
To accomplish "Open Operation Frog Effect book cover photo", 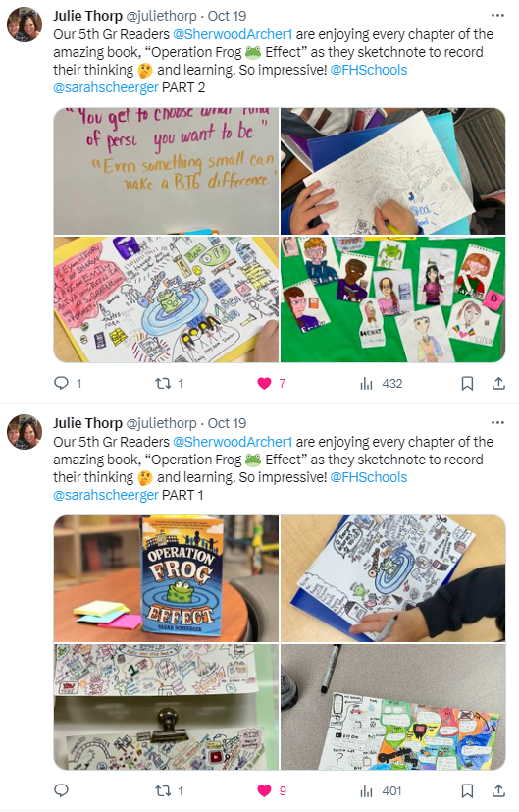I will (166, 578).
